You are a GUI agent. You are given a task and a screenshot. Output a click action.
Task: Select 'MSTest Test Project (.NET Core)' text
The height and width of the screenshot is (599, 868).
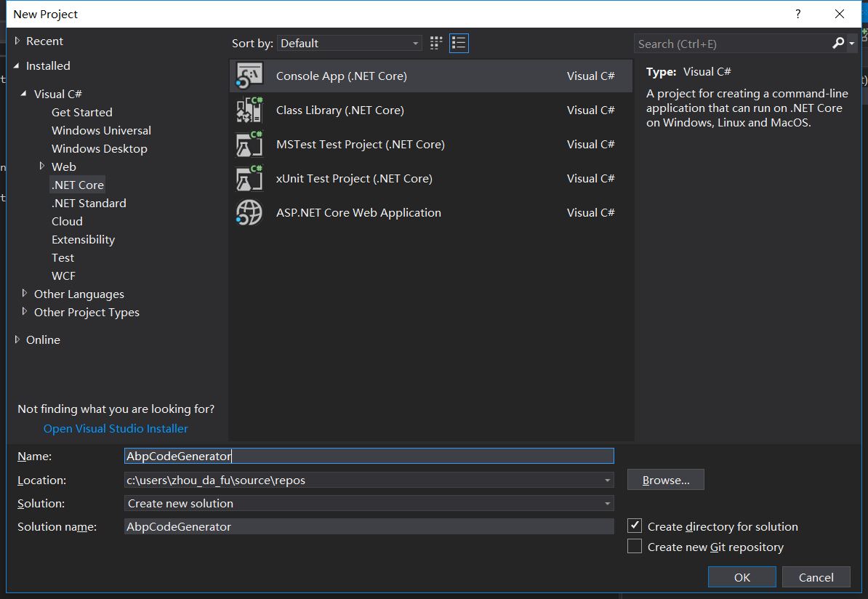click(361, 145)
